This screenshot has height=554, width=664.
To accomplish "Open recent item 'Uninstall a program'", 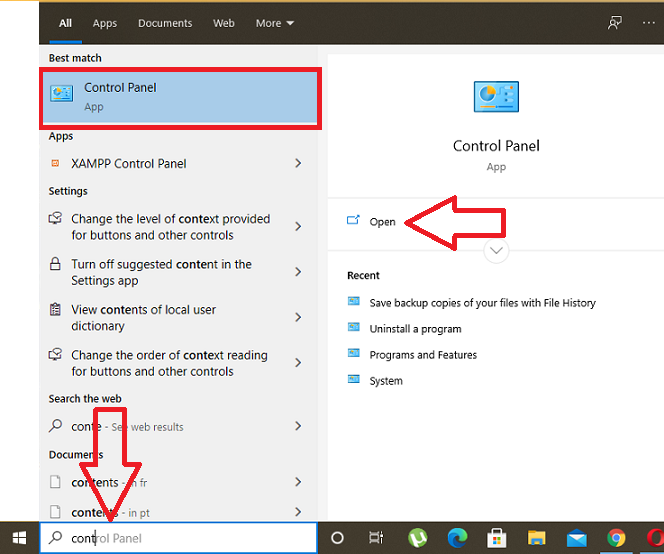I will [x=415, y=329].
